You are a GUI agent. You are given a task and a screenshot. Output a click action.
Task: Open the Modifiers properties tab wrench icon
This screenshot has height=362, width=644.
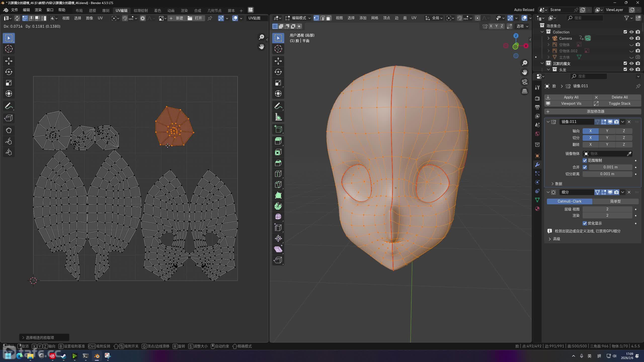click(x=537, y=165)
